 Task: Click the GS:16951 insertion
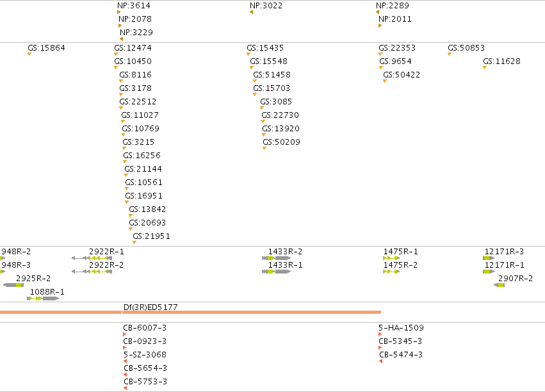click(143, 196)
